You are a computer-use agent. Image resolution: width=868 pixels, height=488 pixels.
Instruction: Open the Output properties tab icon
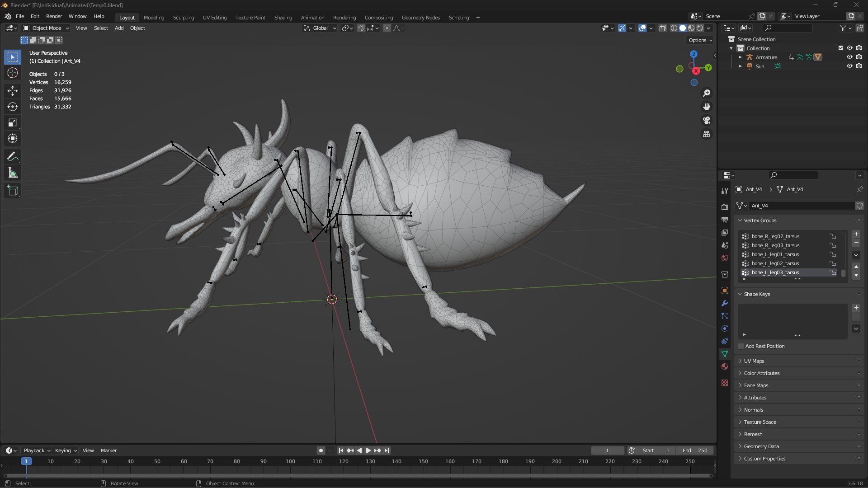tap(725, 220)
